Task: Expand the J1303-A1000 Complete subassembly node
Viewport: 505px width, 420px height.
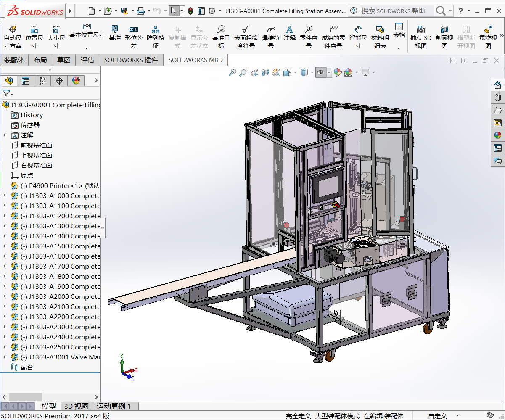Action: [5, 195]
